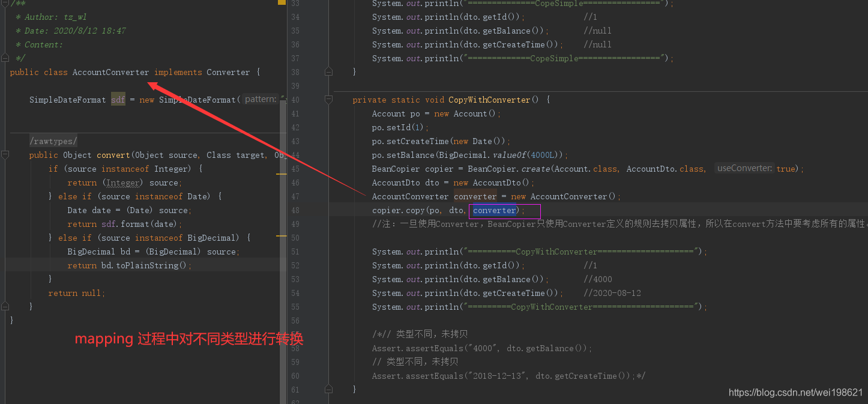Screen dimensions: 868x404
Task: Click the yellow warning stripe beside the BigDecimal branch
Action: click(x=281, y=236)
